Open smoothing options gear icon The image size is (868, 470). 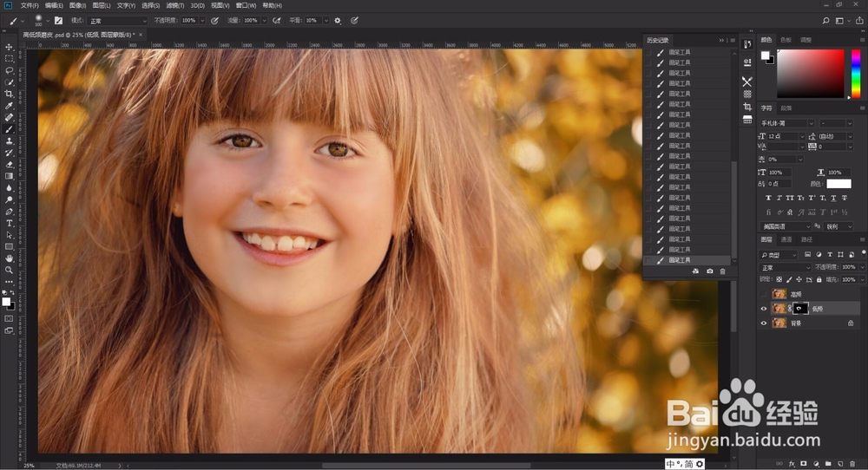338,21
